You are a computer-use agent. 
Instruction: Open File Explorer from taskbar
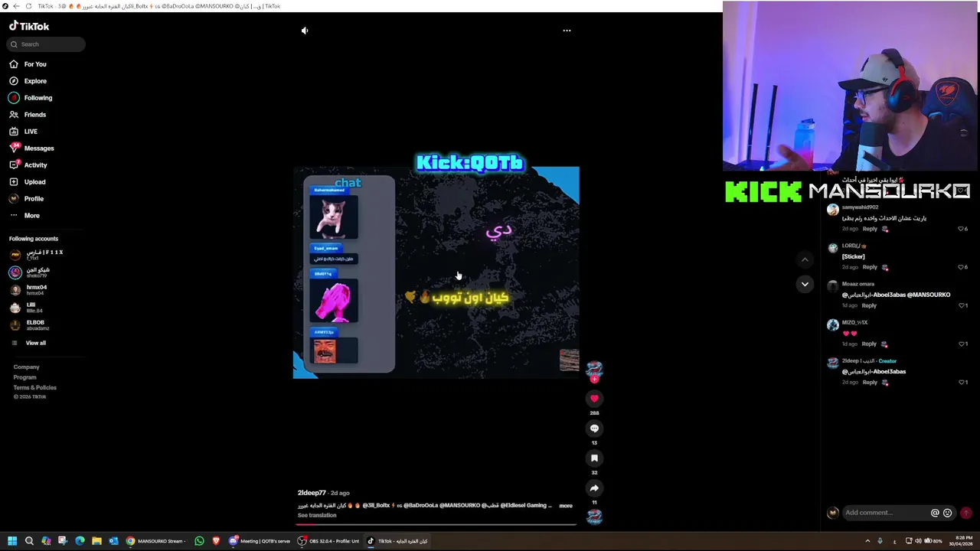tap(96, 541)
